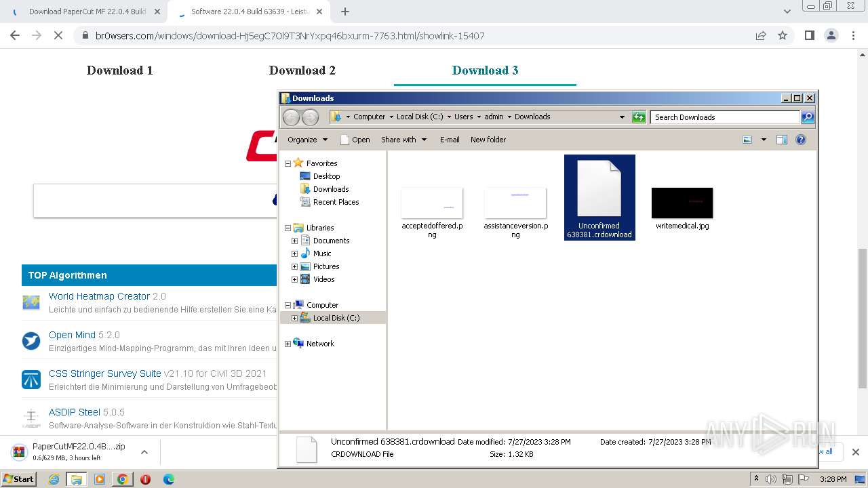This screenshot has height=488, width=868.
Task: Select the Software 22.0.4 Build browser tab
Action: tap(250, 12)
